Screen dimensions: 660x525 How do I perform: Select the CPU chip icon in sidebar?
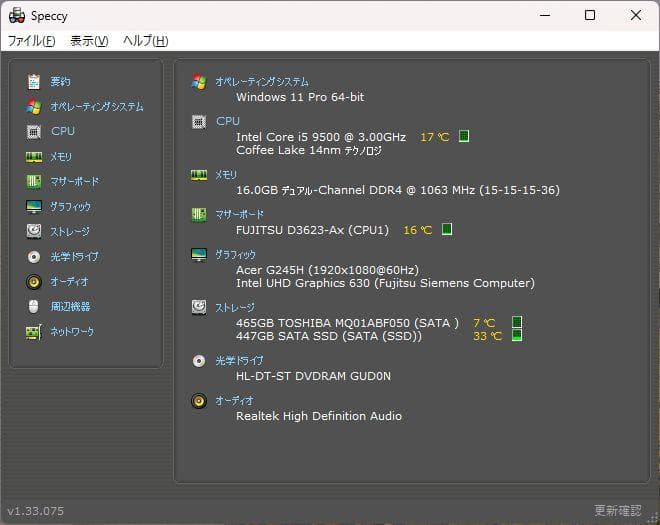click(34, 132)
